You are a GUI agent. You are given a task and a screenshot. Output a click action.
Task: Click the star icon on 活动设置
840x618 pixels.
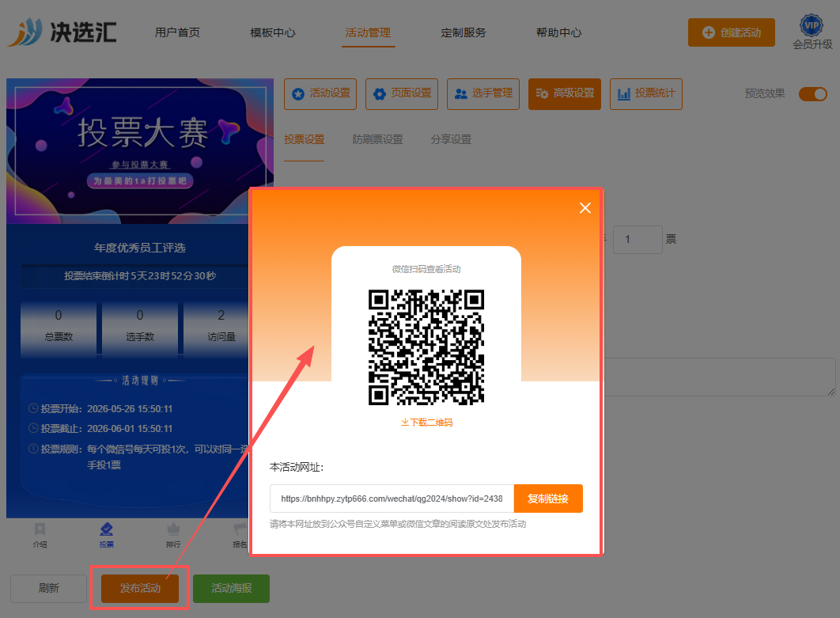coord(298,94)
